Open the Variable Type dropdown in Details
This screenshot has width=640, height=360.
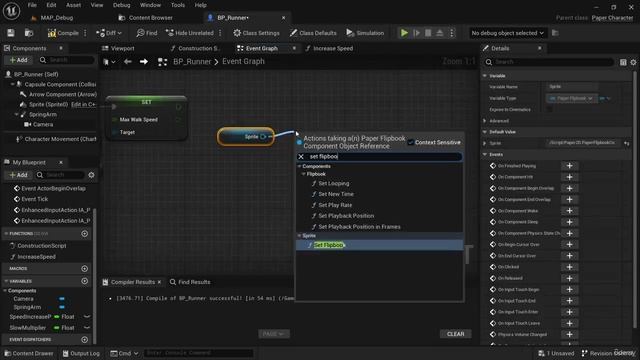click(571, 98)
